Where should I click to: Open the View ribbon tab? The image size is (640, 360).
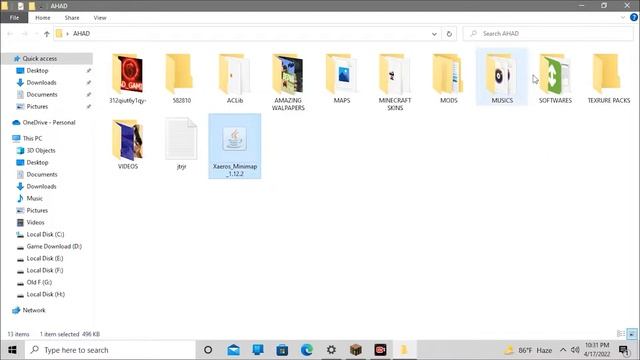[x=100, y=18]
